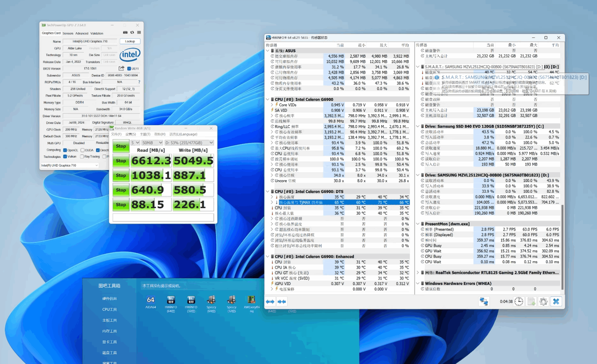
Task: Switch to the Sensors tab in GPU-Z
Action: click(x=68, y=33)
